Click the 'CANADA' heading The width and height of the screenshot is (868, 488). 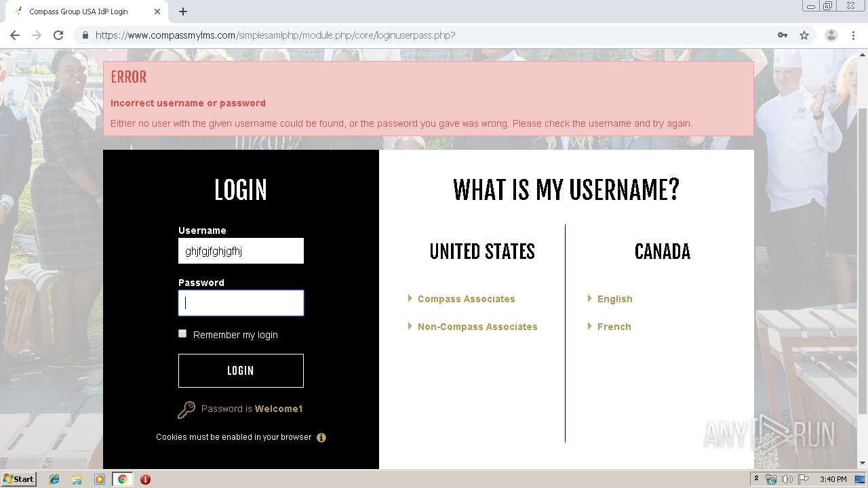[663, 251]
